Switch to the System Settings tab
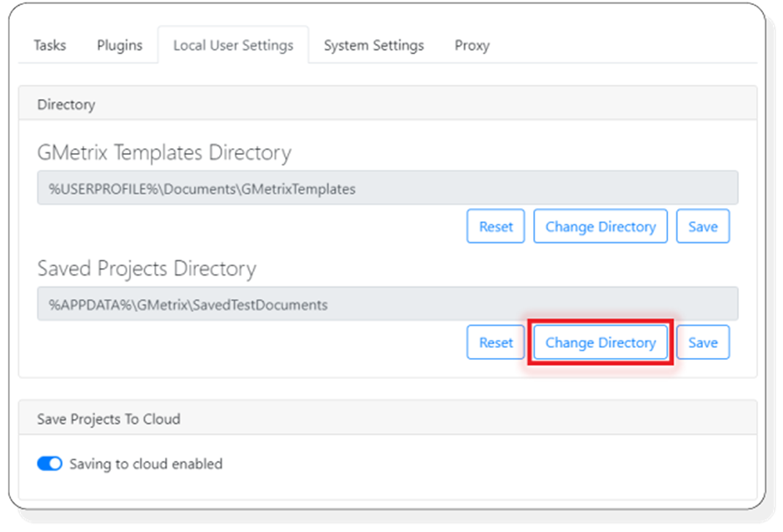The image size is (783, 532). [373, 46]
